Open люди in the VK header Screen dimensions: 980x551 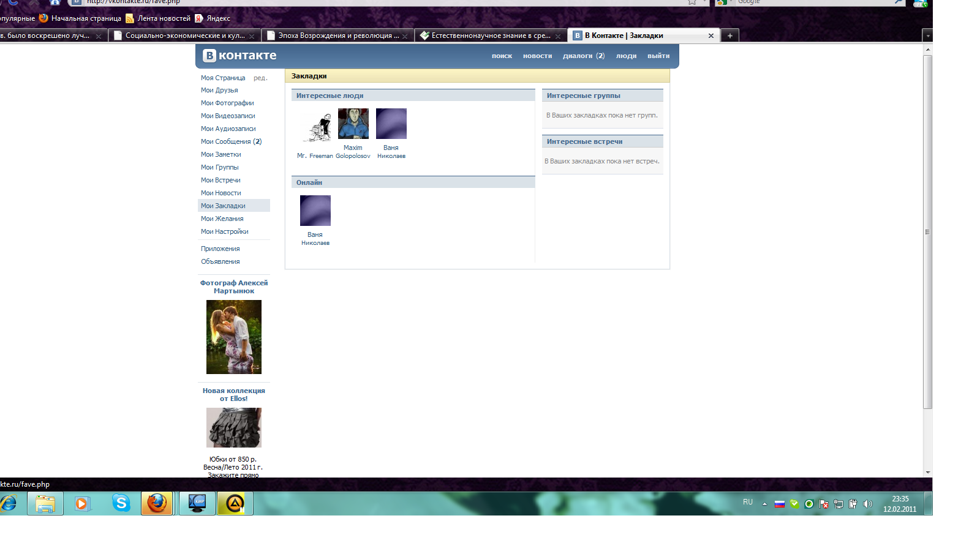626,56
